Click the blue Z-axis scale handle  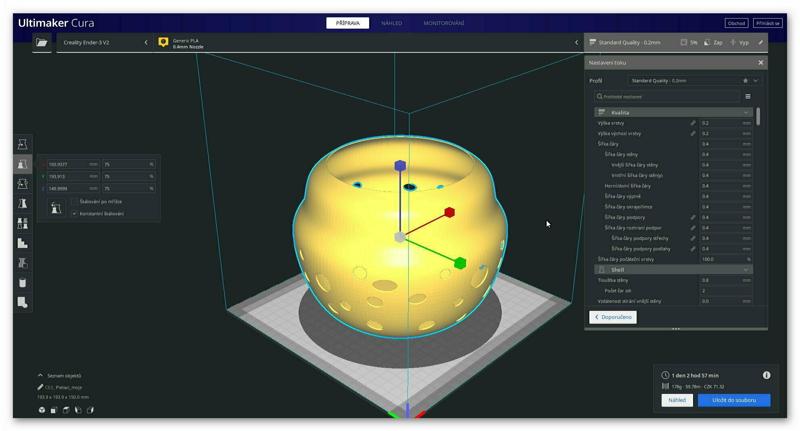pyautogui.click(x=400, y=165)
